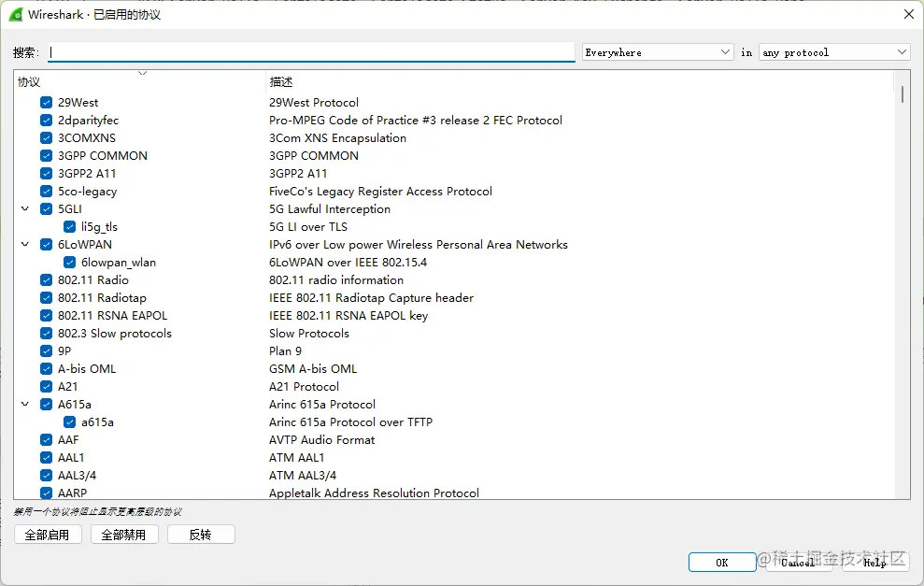Click description 'FiveCo's Legacy Register Access Protocol'
The image size is (924, 586).
[x=380, y=192]
